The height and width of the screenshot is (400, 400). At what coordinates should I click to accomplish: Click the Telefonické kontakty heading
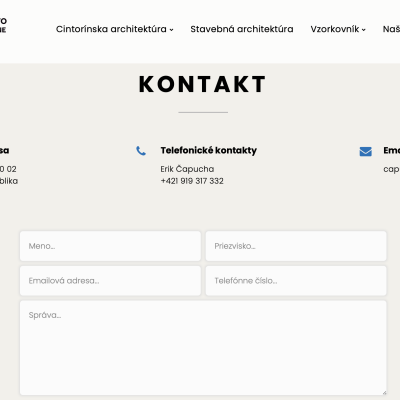coord(209,150)
